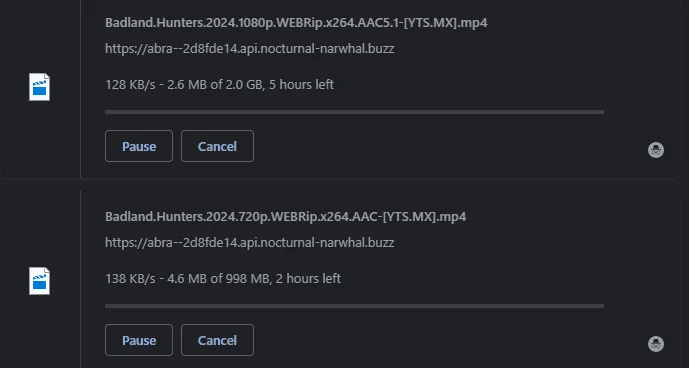The image size is (689, 368).
Task: Click the progress bar of the 1080p download
Action: coord(354,112)
